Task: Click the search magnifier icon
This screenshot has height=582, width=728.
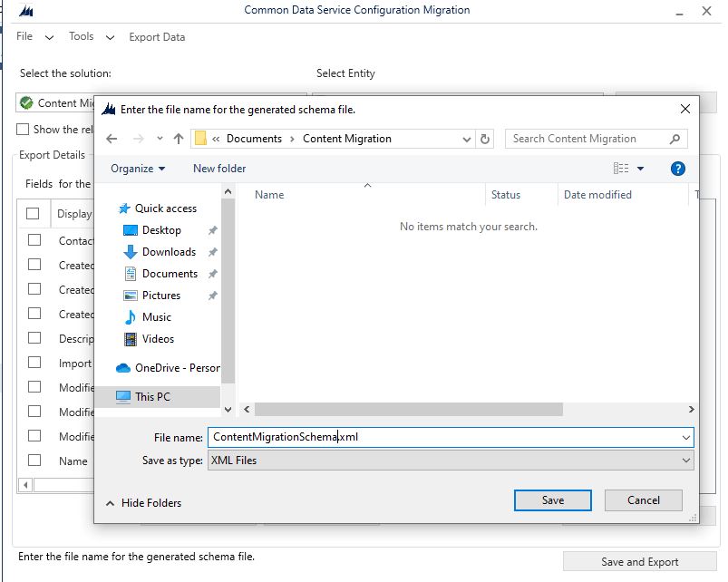Action: [x=675, y=139]
